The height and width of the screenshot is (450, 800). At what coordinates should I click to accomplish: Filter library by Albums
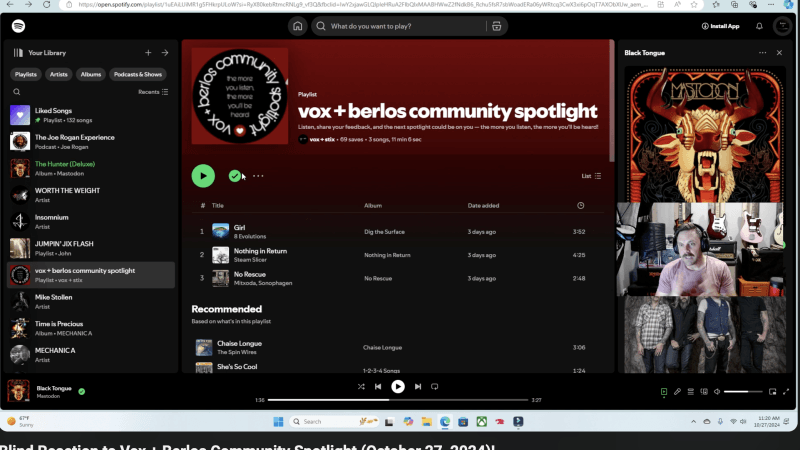click(x=90, y=74)
